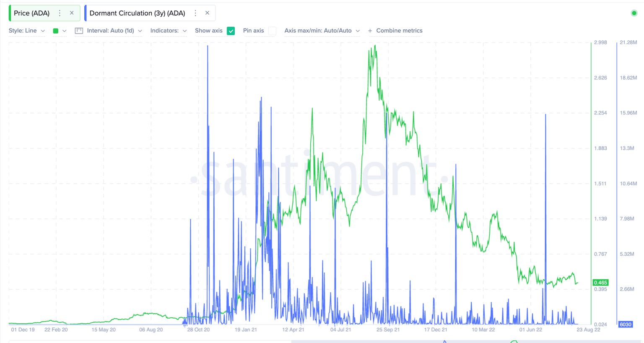This screenshot has width=644, height=343.
Task: Click the 0.767 price axis label
Action: point(600,254)
